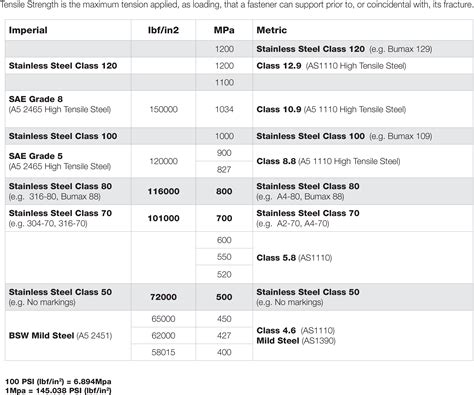Click the 120000 lbf/in2 value

pos(163,161)
